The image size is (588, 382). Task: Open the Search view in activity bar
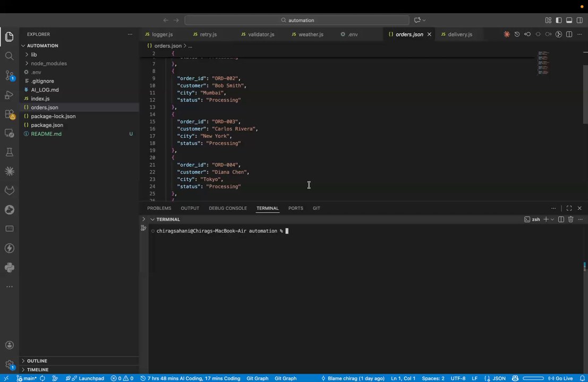pos(9,56)
